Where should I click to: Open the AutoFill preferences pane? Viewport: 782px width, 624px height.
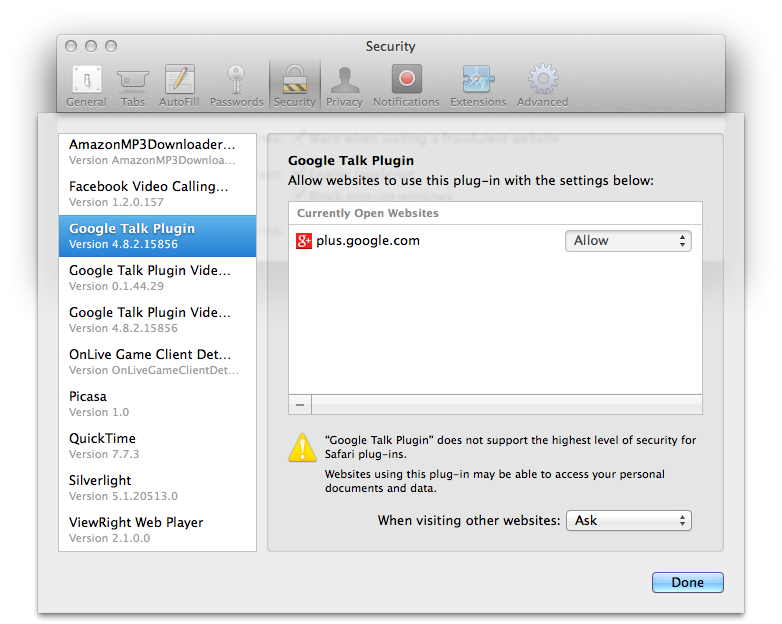point(179,85)
